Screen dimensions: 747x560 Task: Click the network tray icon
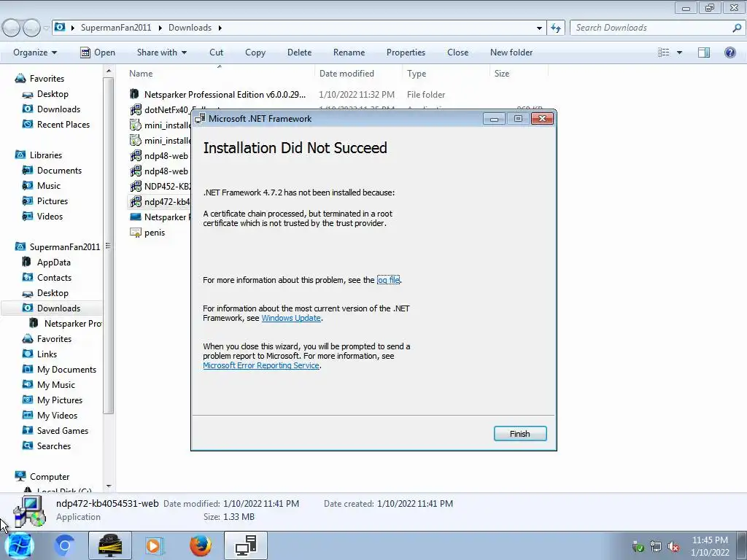[656, 547]
